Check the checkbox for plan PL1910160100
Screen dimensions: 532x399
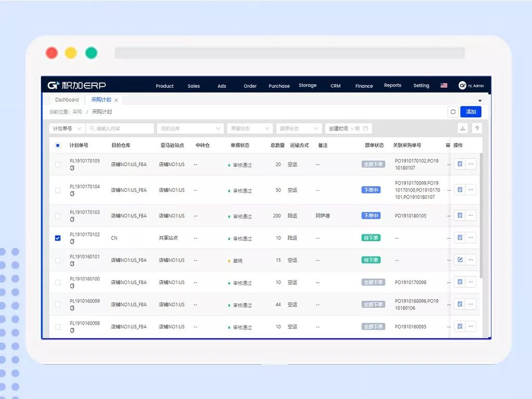click(58, 282)
